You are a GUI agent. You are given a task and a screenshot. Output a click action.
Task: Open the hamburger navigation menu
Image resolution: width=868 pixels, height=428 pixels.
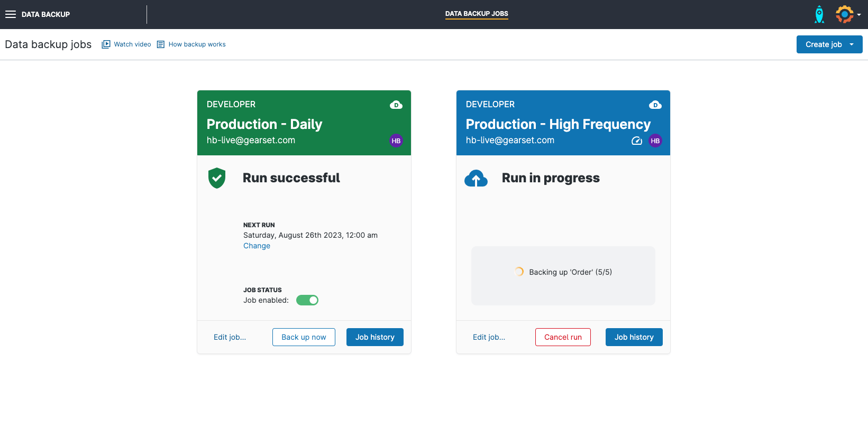(x=11, y=14)
